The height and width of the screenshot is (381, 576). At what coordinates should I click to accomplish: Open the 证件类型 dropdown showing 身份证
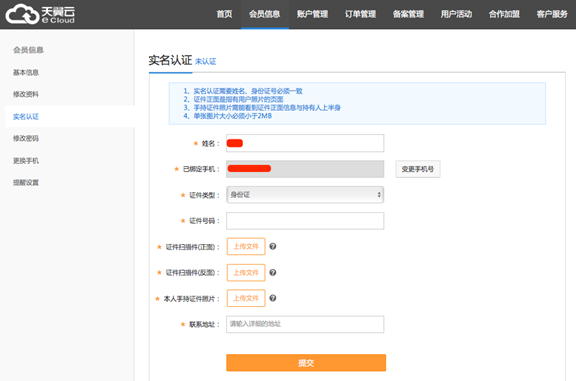tap(305, 195)
